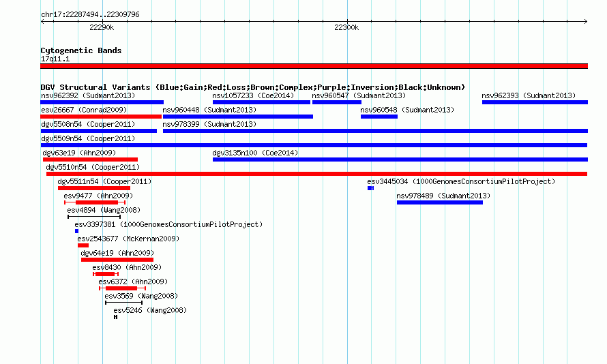This screenshot has width=607, height=364.
Task: Open the dgv64e19 (Ahn2009) label
Action: (117, 253)
